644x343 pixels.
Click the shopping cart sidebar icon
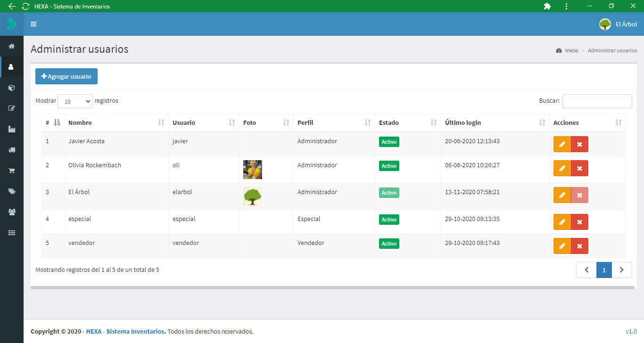click(x=12, y=171)
